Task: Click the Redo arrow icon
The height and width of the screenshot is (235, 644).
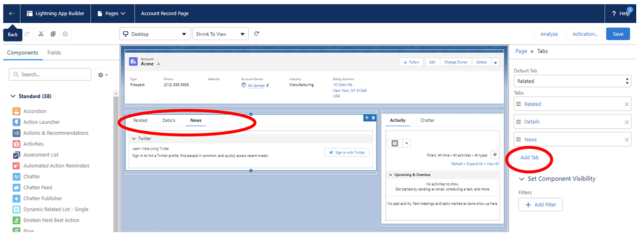Action: [27, 34]
